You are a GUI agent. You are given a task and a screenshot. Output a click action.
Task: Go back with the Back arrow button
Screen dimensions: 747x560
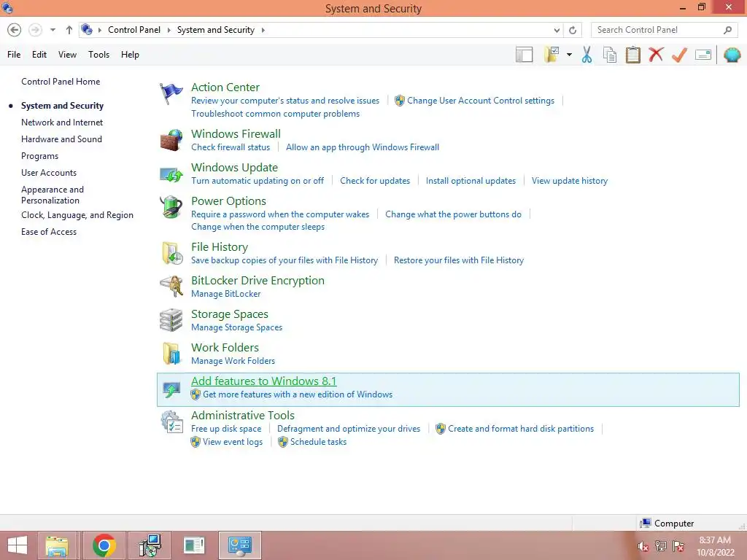[x=15, y=30]
